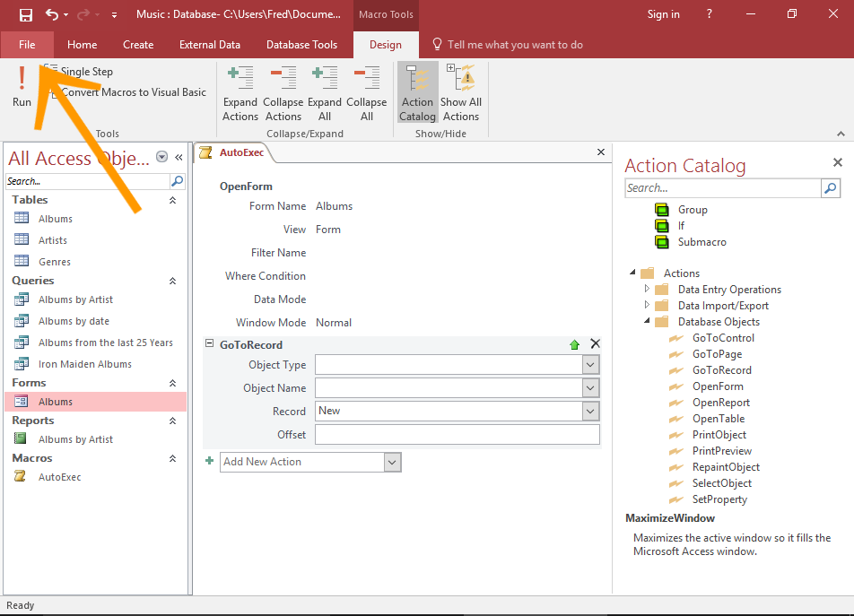Open the File tab
Viewport: 854px width, 616px height.
click(27, 45)
